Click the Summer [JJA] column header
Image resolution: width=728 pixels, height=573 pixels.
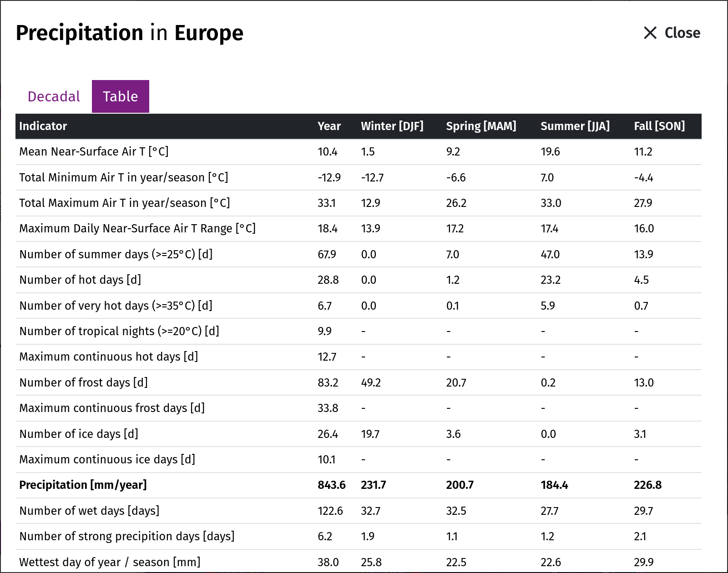pos(575,126)
